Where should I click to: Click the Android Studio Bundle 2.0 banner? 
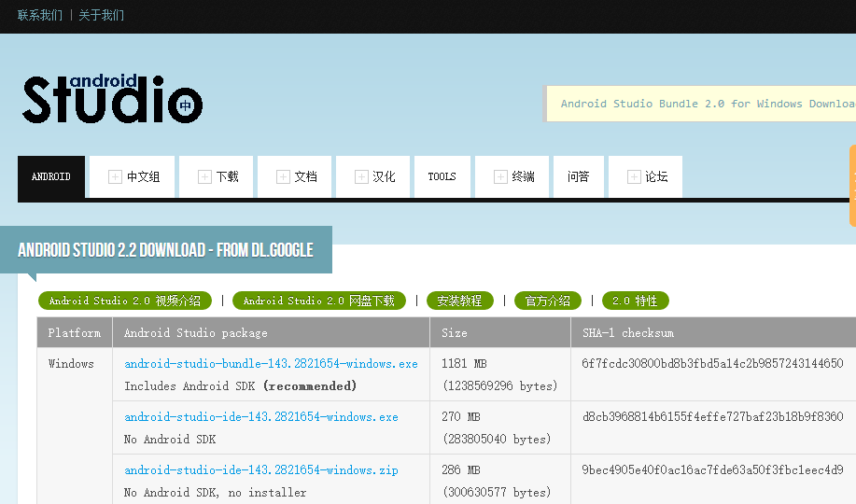(x=701, y=104)
